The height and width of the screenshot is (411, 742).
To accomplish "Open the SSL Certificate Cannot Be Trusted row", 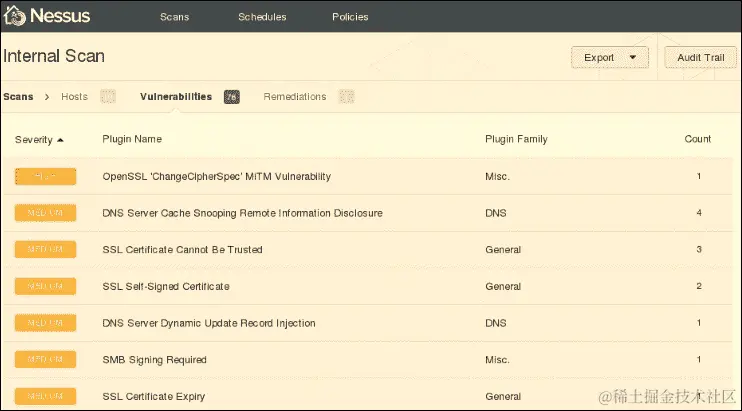I will coord(168,249).
